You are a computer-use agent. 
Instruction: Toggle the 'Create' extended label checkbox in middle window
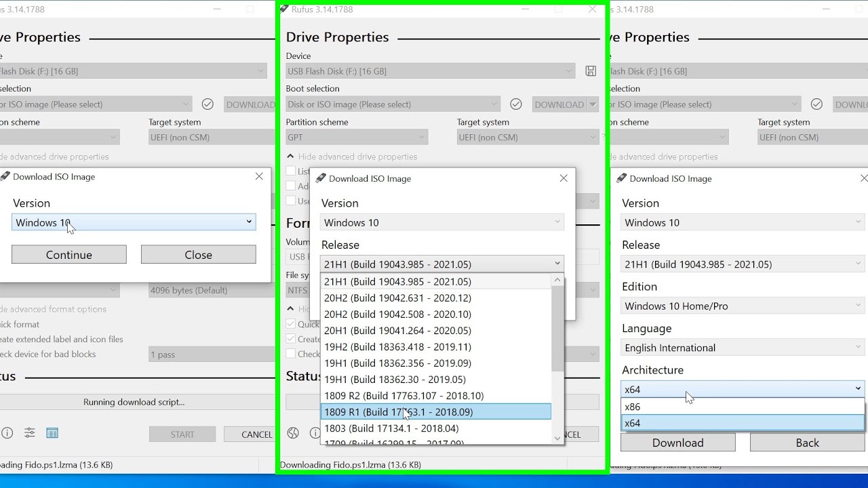pos(291,339)
